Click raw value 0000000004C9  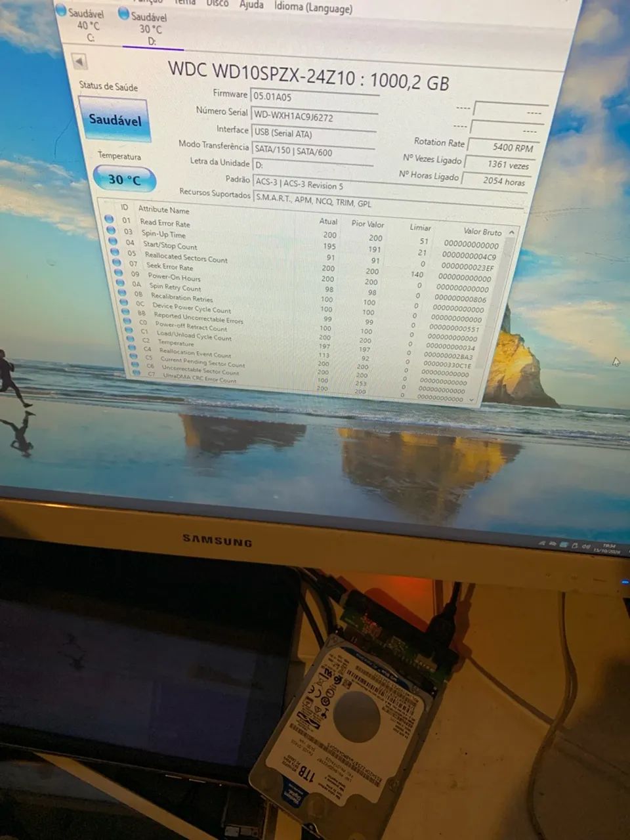[469, 257]
